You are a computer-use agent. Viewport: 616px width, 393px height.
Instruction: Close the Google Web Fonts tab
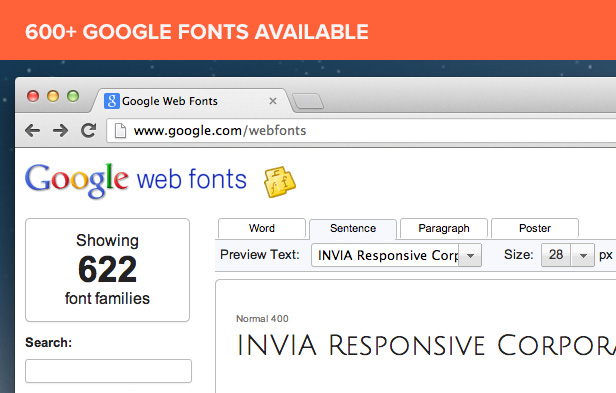273,101
